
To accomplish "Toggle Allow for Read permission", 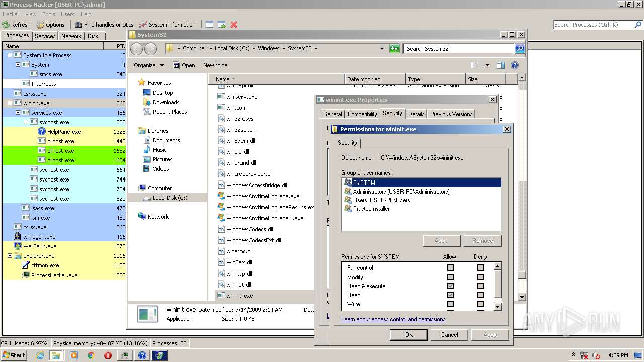I will pyautogui.click(x=450, y=295).
